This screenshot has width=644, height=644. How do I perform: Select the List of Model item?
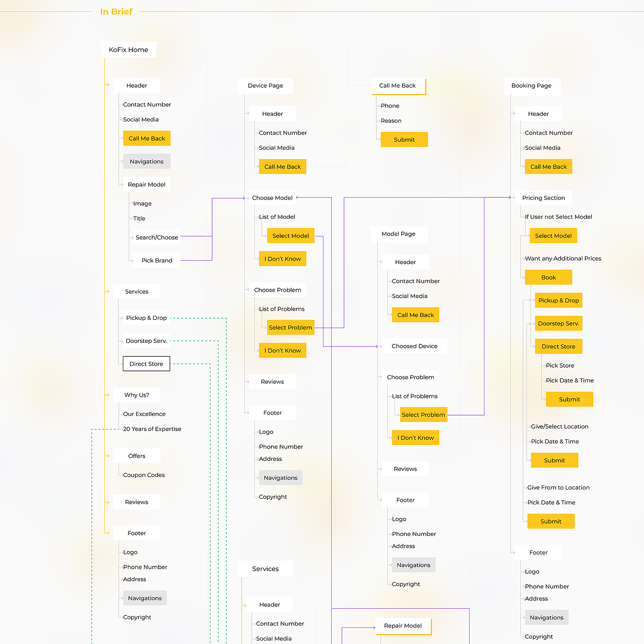coord(277,217)
